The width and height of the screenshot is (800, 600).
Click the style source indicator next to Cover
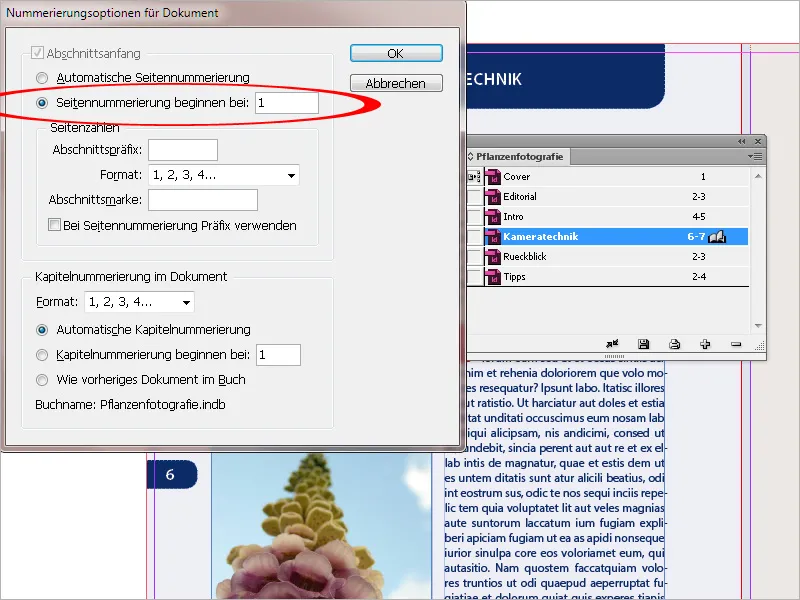click(x=474, y=177)
